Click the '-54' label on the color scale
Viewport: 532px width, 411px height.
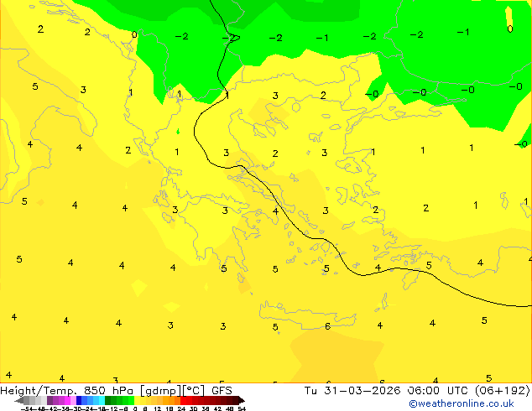[27, 408]
